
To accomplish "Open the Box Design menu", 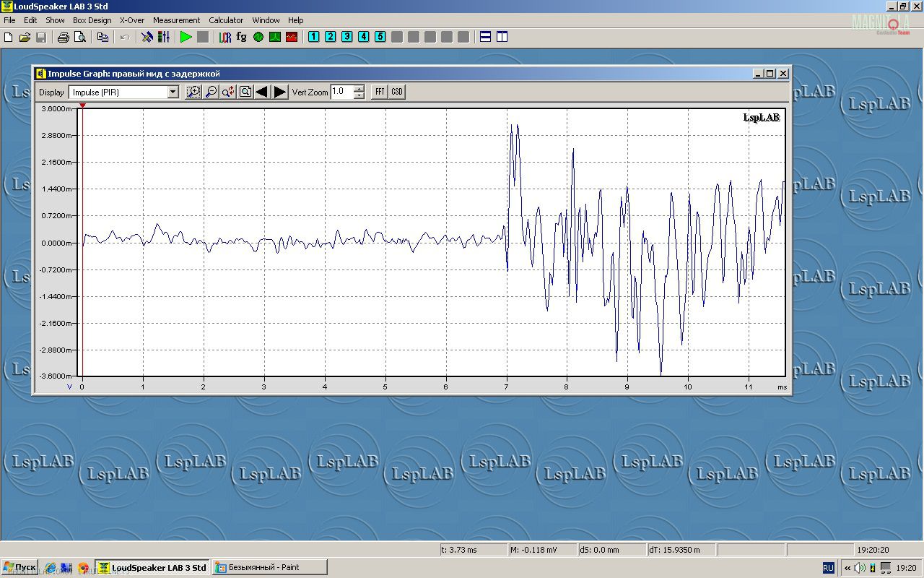I will (92, 20).
